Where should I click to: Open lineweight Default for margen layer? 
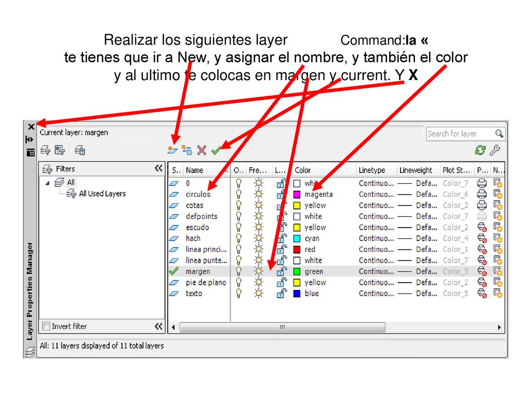click(418, 271)
